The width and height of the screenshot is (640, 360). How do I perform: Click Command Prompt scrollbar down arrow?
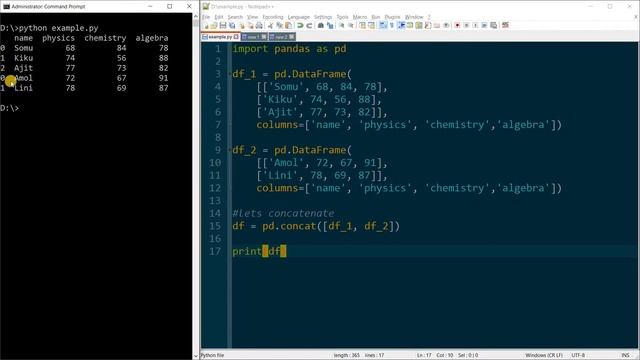click(196, 356)
